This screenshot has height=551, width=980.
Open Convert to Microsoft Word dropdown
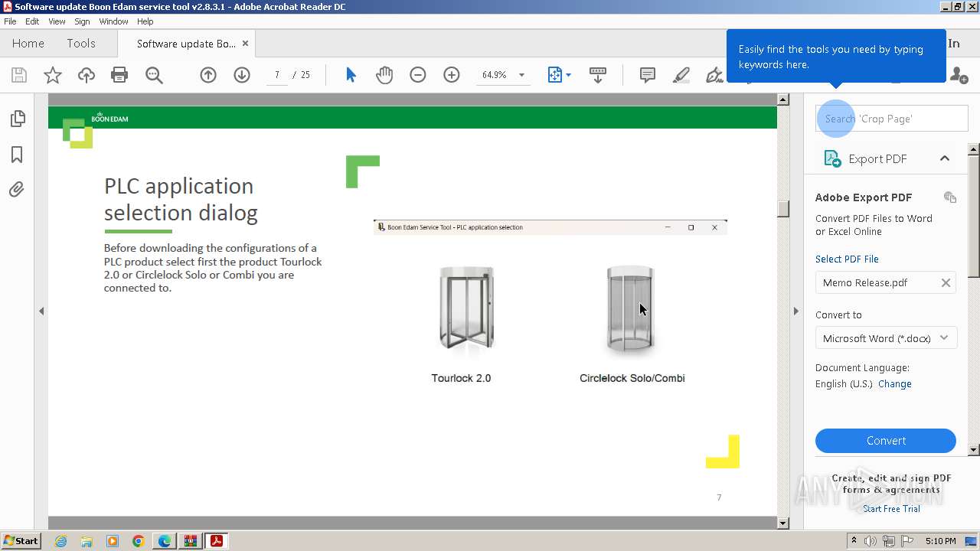886,338
